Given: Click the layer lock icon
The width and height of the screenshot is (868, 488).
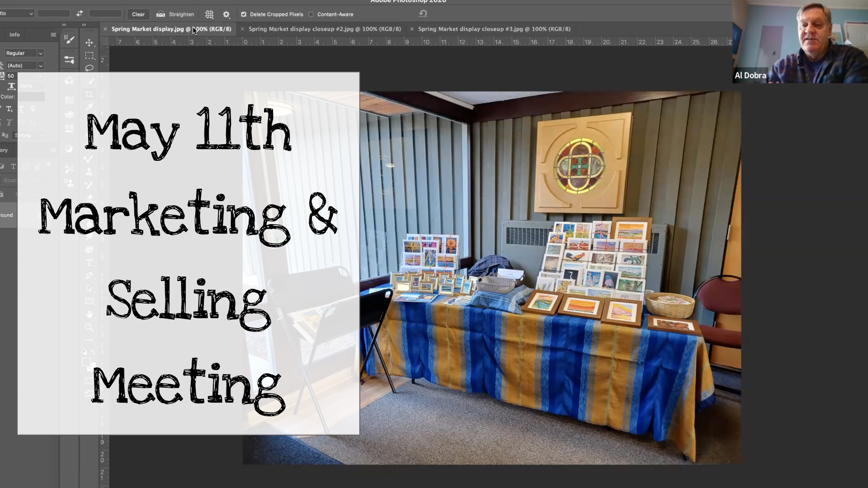Looking at the screenshot, I should [x=2, y=194].
